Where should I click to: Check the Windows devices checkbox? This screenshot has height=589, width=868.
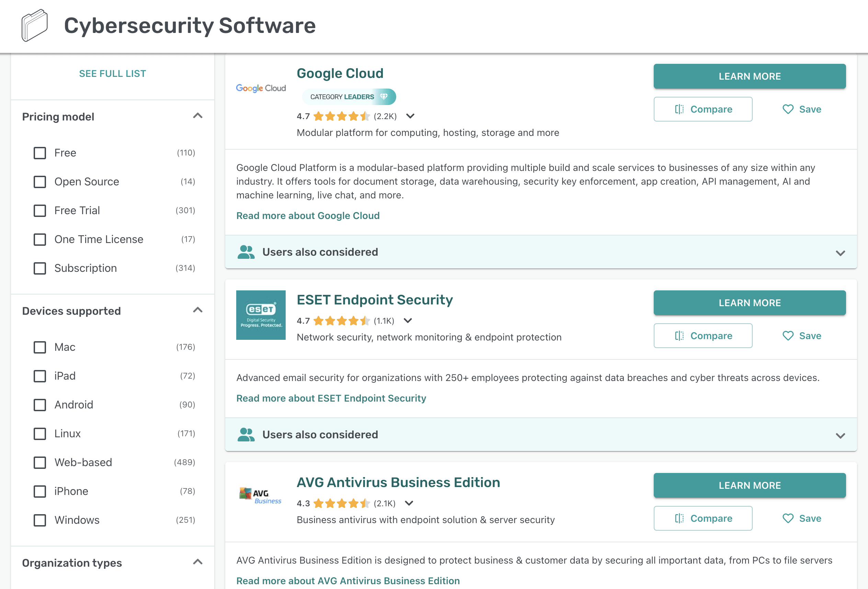tap(39, 520)
